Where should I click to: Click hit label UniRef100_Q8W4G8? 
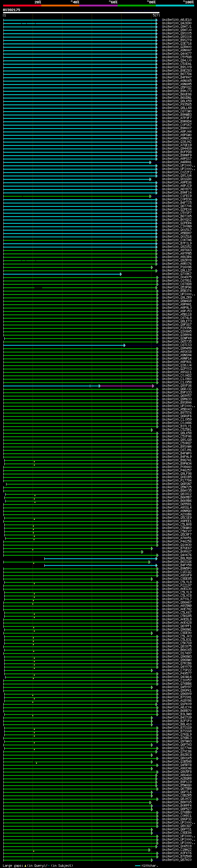click(x=177, y=301)
